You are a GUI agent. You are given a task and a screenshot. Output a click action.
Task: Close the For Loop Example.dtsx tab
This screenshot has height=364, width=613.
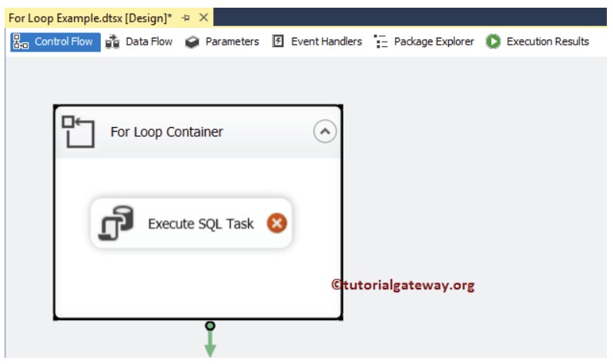coord(203,18)
